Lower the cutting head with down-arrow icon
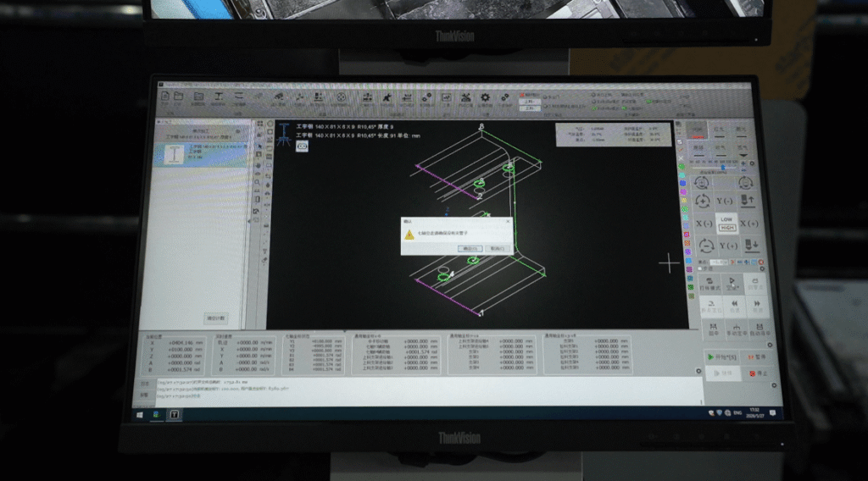Screen dimensions: 868x481 [751, 245]
